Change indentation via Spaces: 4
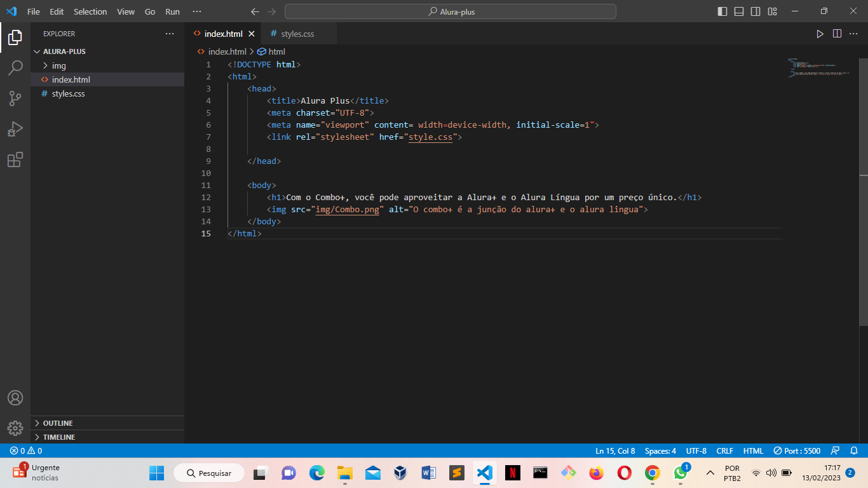Image resolution: width=868 pixels, height=488 pixels. click(660, 451)
